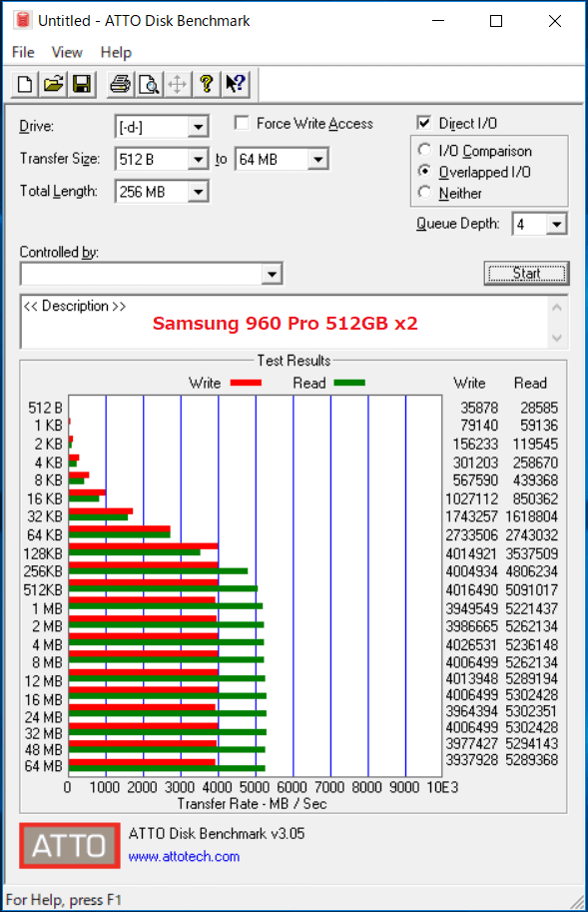The height and width of the screenshot is (912, 588).
Task: Click the 128KB red write bar
Action: pyautogui.click(x=144, y=546)
